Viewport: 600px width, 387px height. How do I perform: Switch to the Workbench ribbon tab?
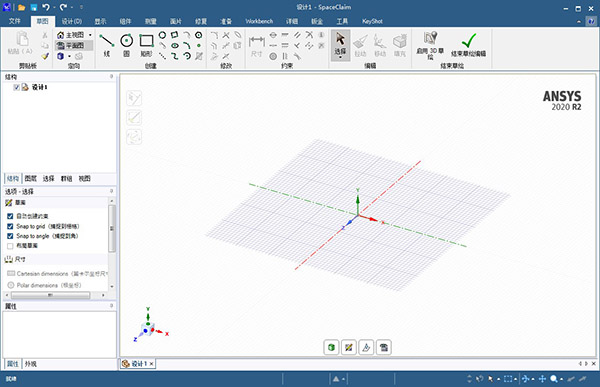pos(259,21)
